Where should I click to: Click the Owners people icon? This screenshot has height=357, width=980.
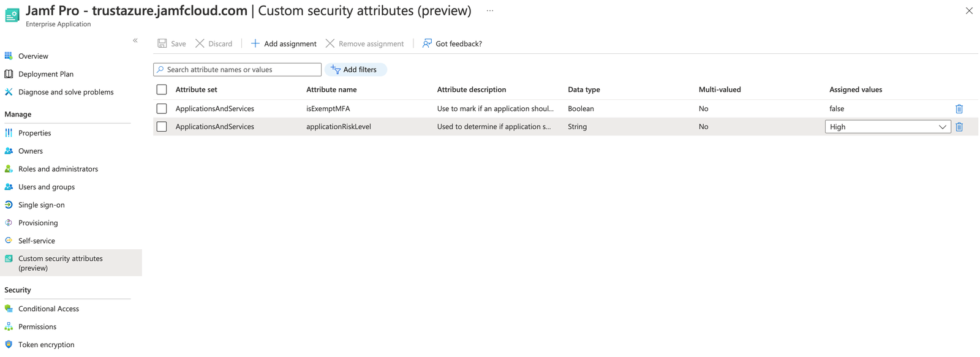9,151
